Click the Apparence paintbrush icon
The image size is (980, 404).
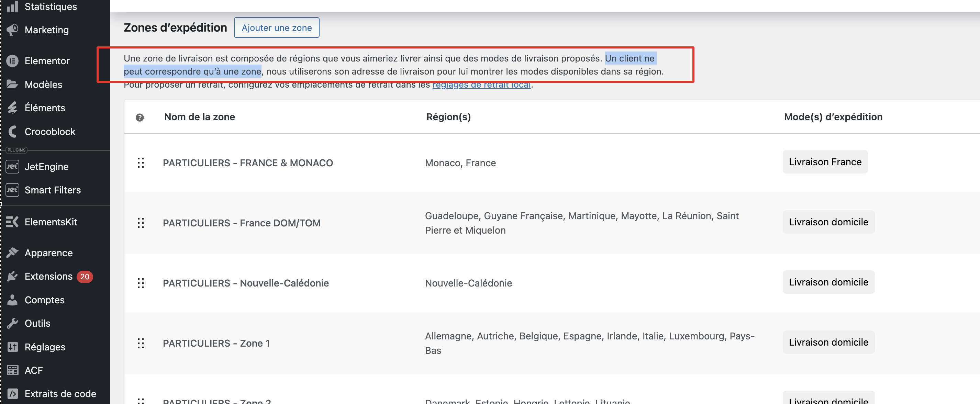click(13, 252)
